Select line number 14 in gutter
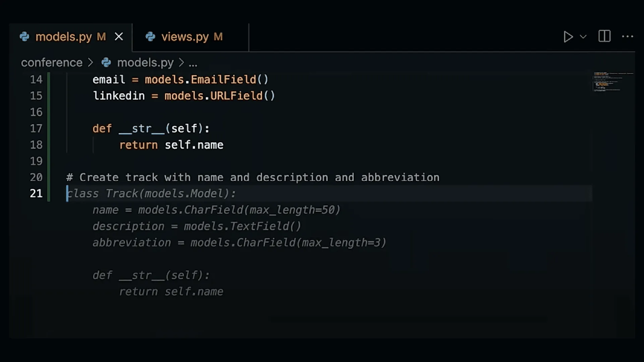Image resolution: width=644 pixels, height=362 pixels. (36, 80)
